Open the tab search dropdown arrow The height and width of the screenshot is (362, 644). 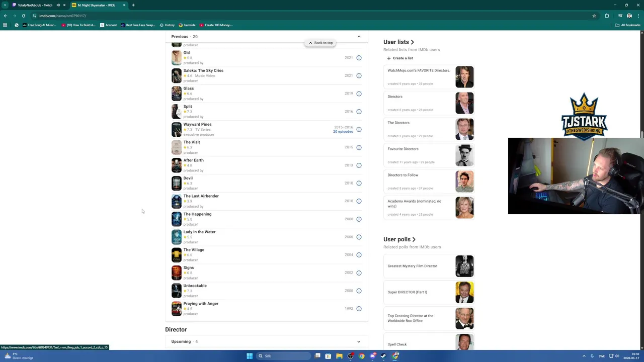pos(6,5)
